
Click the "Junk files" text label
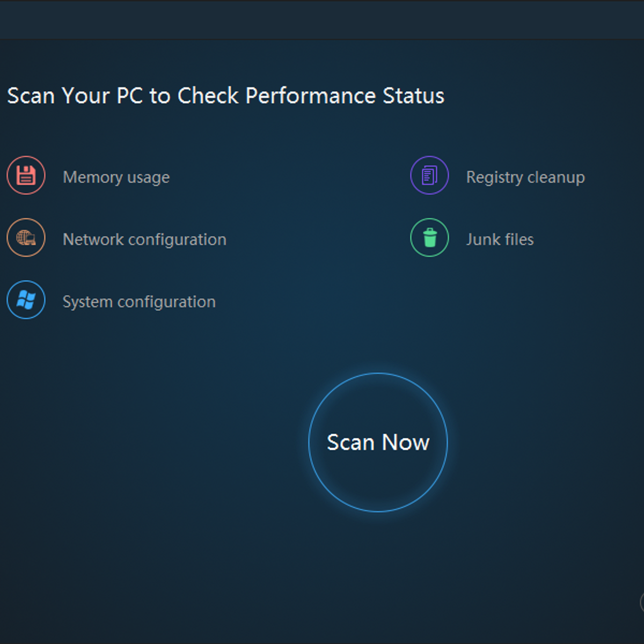point(500,239)
